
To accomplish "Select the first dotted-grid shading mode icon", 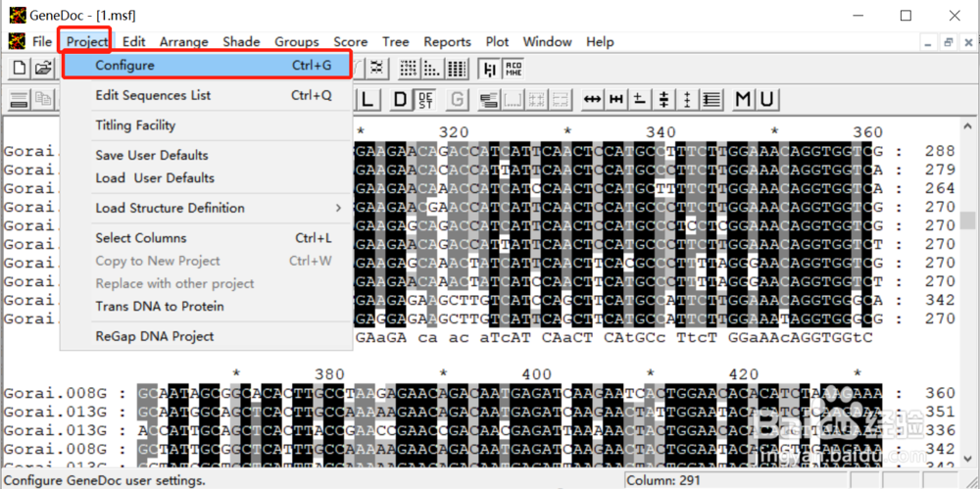I will click(x=409, y=69).
